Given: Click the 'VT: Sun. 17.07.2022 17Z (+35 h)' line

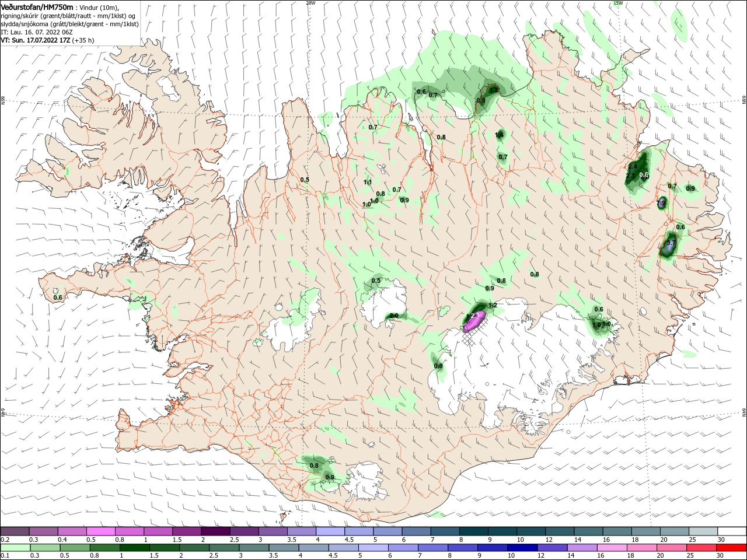Looking at the screenshot, I should (47, 40).
